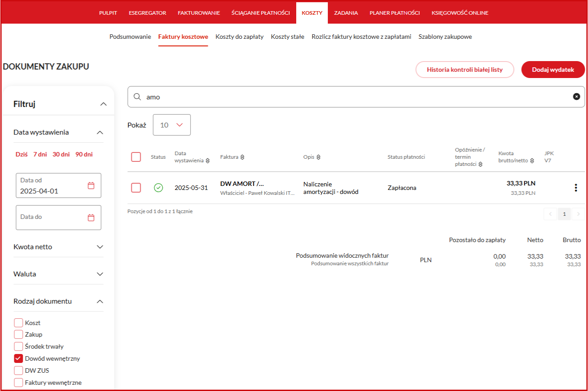Image resolution: width=588 pixels, height=391 pixels.
Task: Enable the Koszt document type filter
Action: [18, 323]
